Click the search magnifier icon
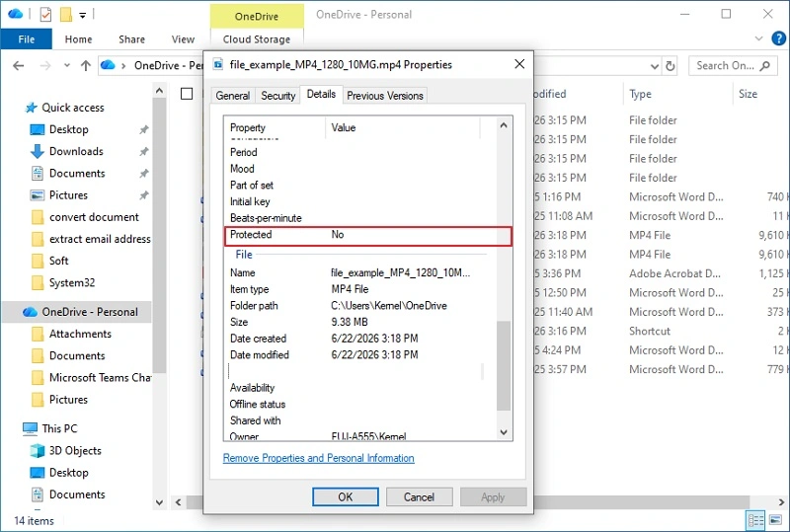This screenshot has width=790, height=532. tap(764, 65)
